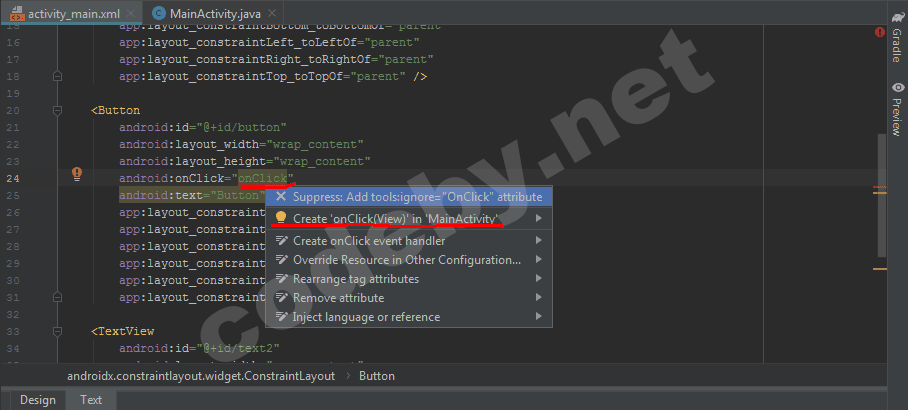Click layout_constraintLeft_toLeftOf on line 16

(x=240, y=42)
